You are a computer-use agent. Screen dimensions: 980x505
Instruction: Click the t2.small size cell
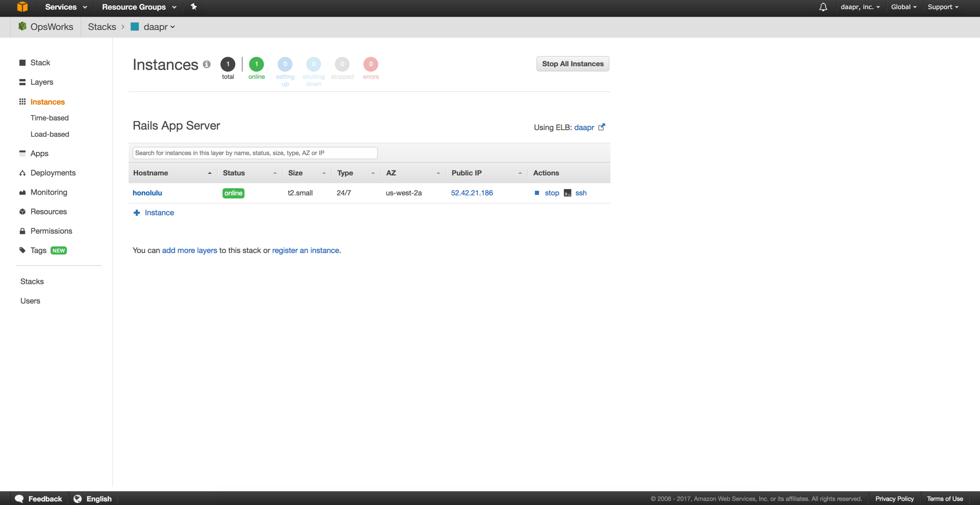[300, 193]
